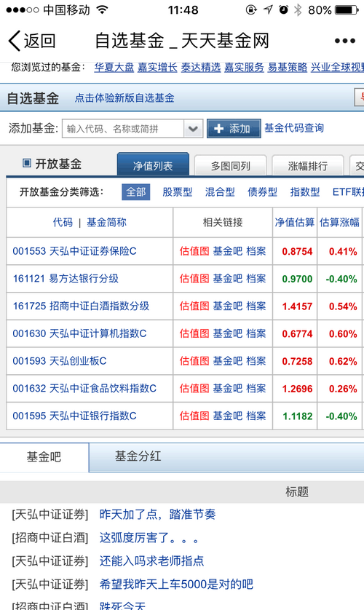The height and width of the screenshot is (610, 364).
Task: Select the 基金吧 bottom tab
Action: click(x=44, y=456)
